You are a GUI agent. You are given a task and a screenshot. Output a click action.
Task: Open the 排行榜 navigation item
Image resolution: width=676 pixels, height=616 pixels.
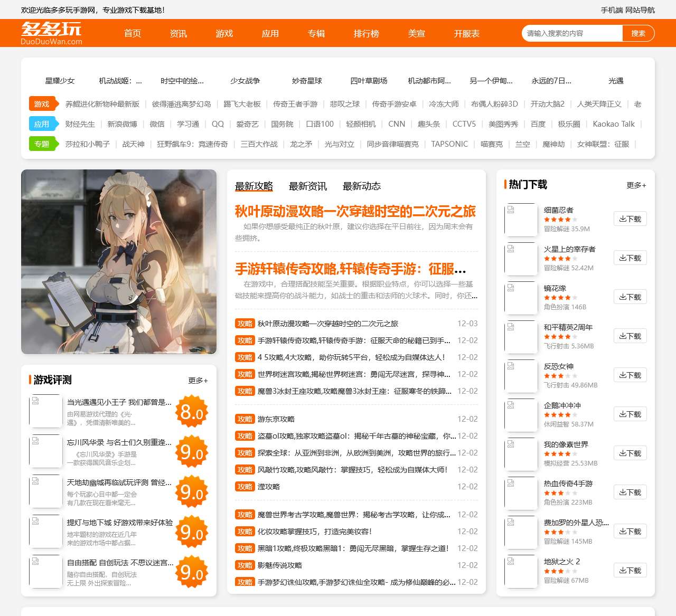coord(367,33)
